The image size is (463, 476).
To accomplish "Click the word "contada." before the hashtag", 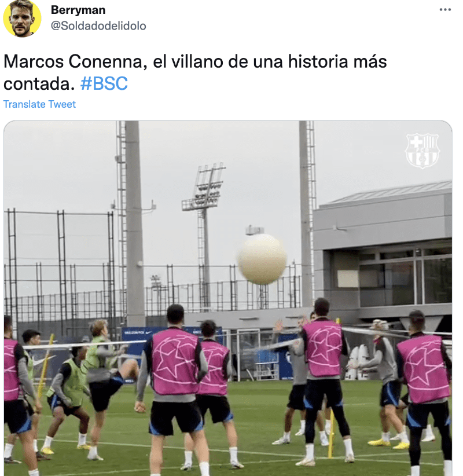I will 39,84.
